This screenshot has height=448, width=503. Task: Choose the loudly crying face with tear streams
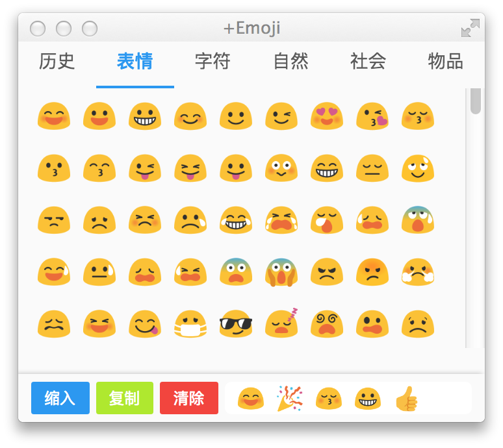click(281, 220)
